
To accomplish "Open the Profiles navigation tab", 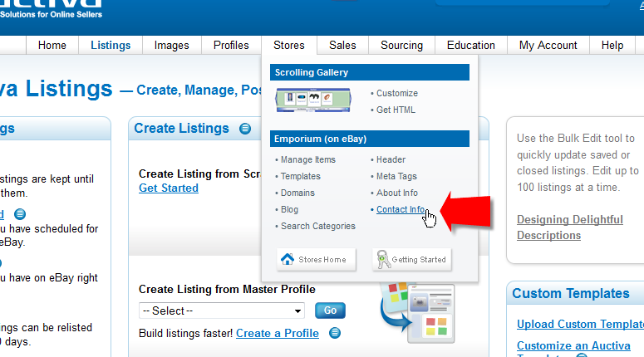I will tap(231, 45).
